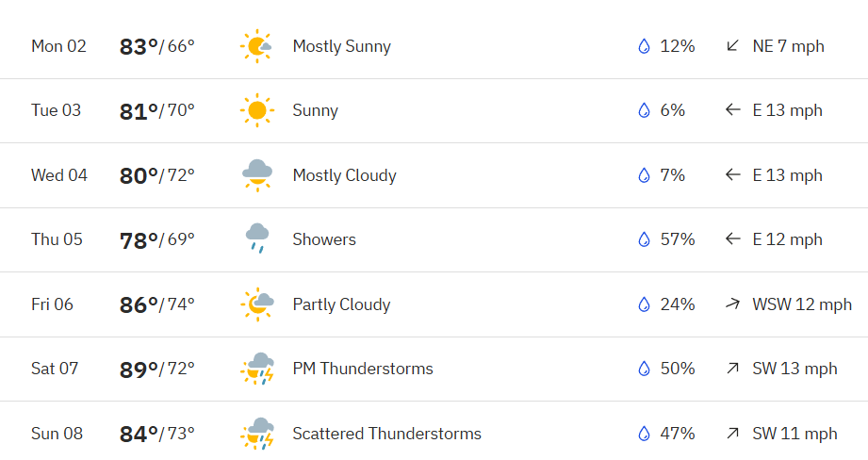Open the Mostly Cloudy description for Wednesday

point(344,175)
